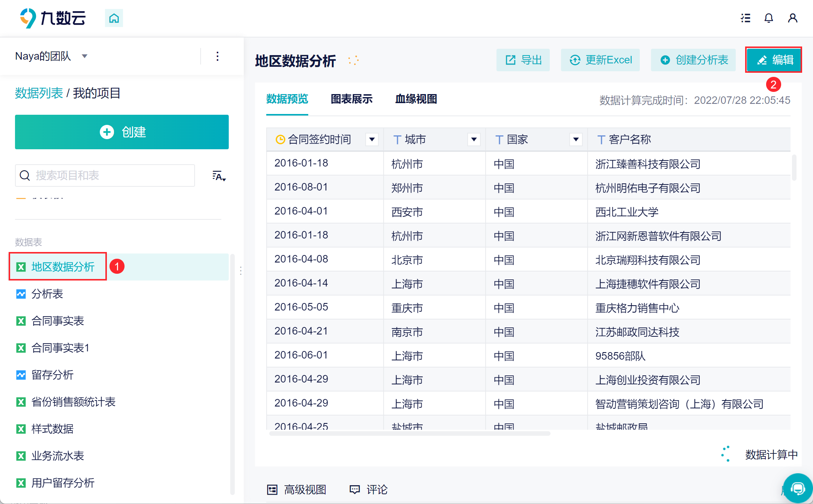Open the team three-dot more menu
Viewport: 813px width, 504px height.
pyautogui.click(x=217, y=57)
